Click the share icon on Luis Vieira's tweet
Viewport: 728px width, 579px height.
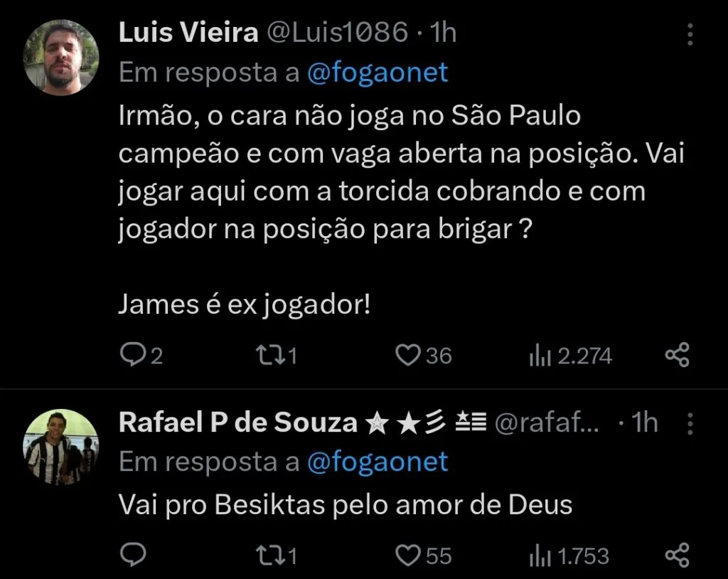pos(677,354)
